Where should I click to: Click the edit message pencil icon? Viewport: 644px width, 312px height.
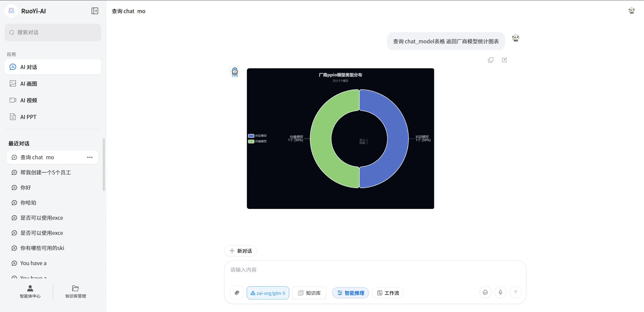pos(504,60)
